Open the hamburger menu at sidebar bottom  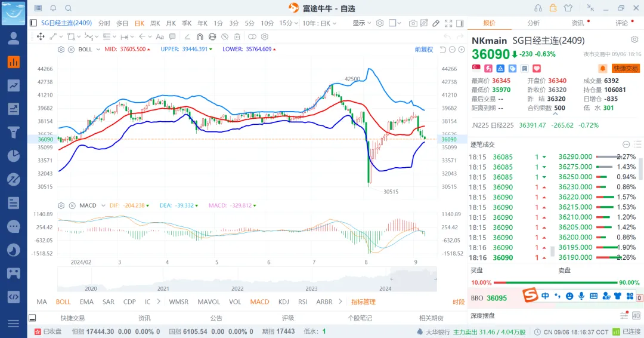(14, 324)
